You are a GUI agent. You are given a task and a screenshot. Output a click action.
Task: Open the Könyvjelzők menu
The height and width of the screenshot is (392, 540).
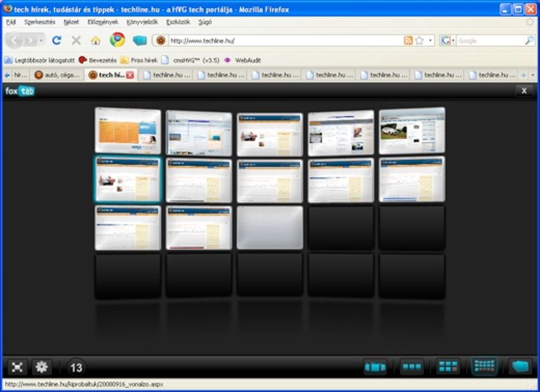click(x=142, y=22)
